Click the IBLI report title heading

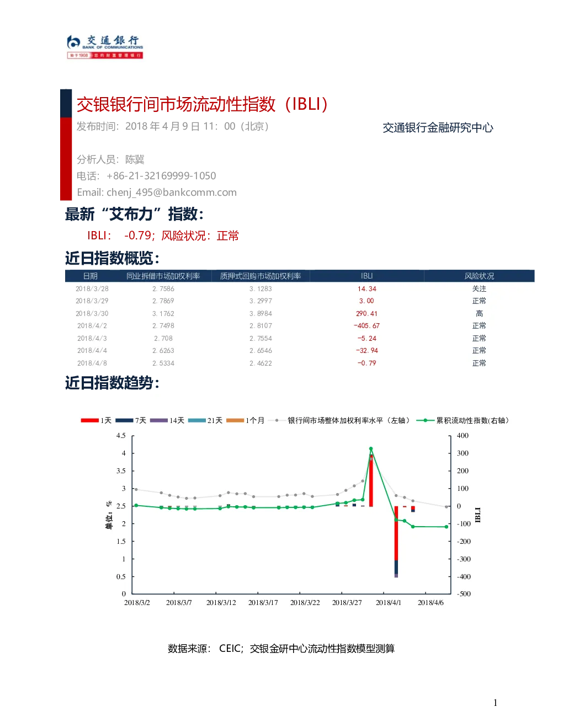203,104
